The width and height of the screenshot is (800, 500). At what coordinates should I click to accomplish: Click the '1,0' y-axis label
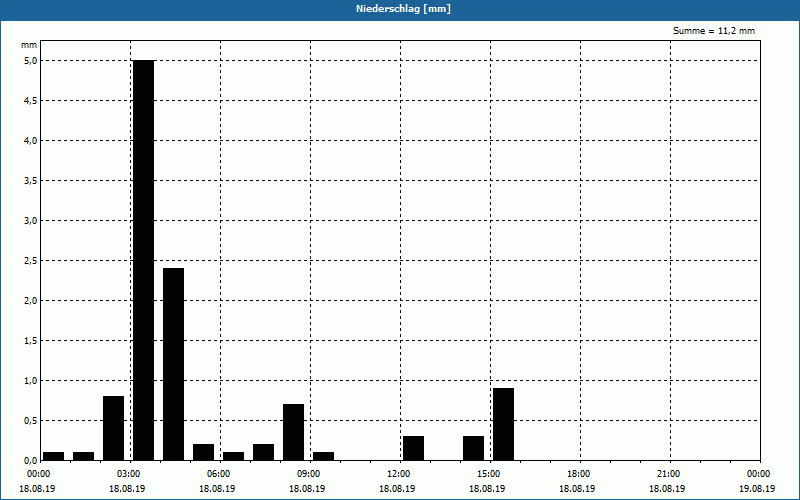(x=31, y=381)
